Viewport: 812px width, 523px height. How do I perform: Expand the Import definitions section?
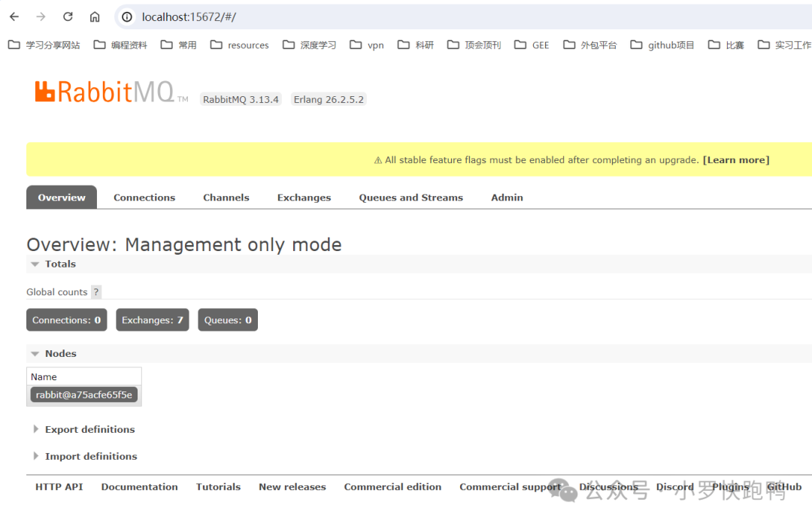(x=86, y=456)
